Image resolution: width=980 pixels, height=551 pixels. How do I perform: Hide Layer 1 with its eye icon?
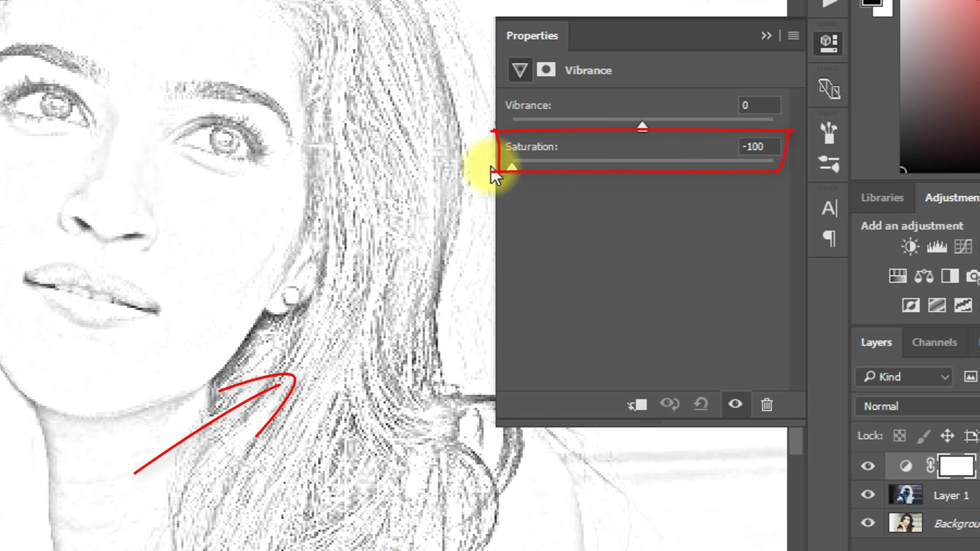(x=868, y=494)
